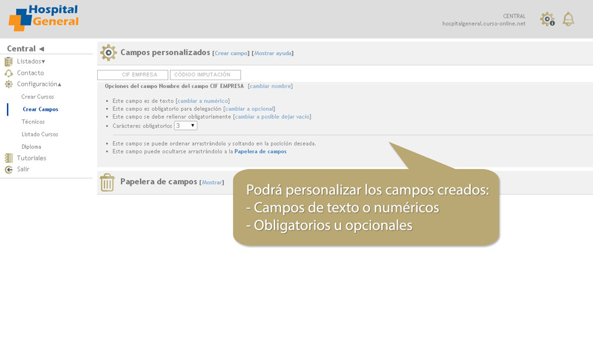Viewport: 593px width, 364px height.
Task: Click the CENTRAL label in header
Action: point(514,16)
